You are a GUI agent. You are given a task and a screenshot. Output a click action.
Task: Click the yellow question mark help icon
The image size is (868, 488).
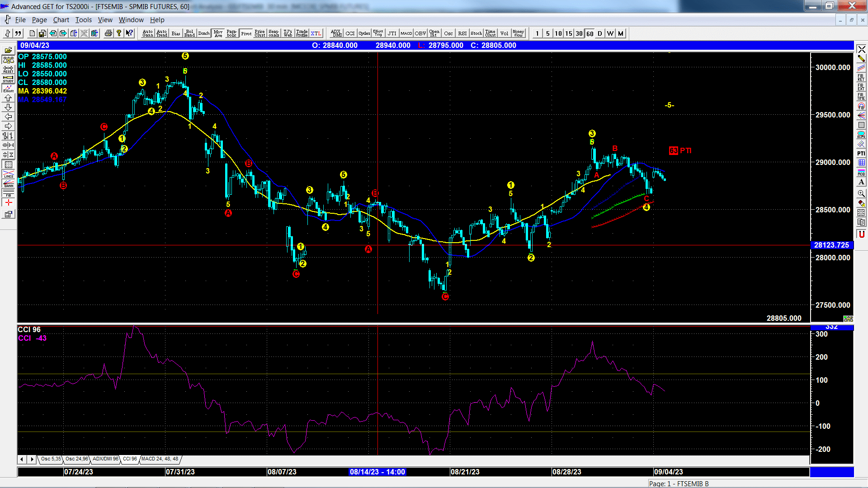pos(119,33)
